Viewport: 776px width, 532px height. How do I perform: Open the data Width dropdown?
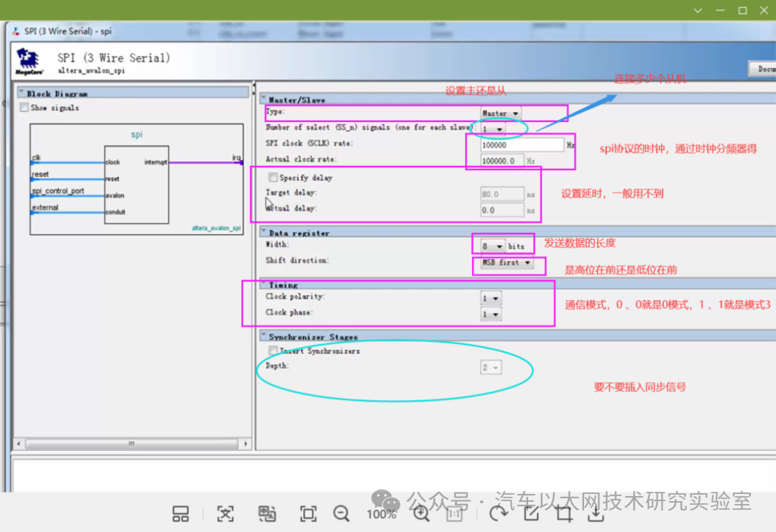pyautogui.click(x=493, y=246)
